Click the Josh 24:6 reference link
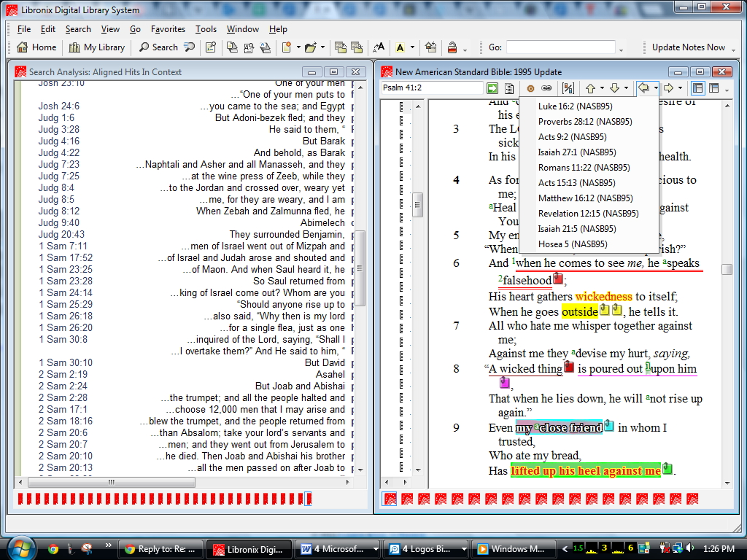Screen dimensions: 747x560 tap(59, 106)
